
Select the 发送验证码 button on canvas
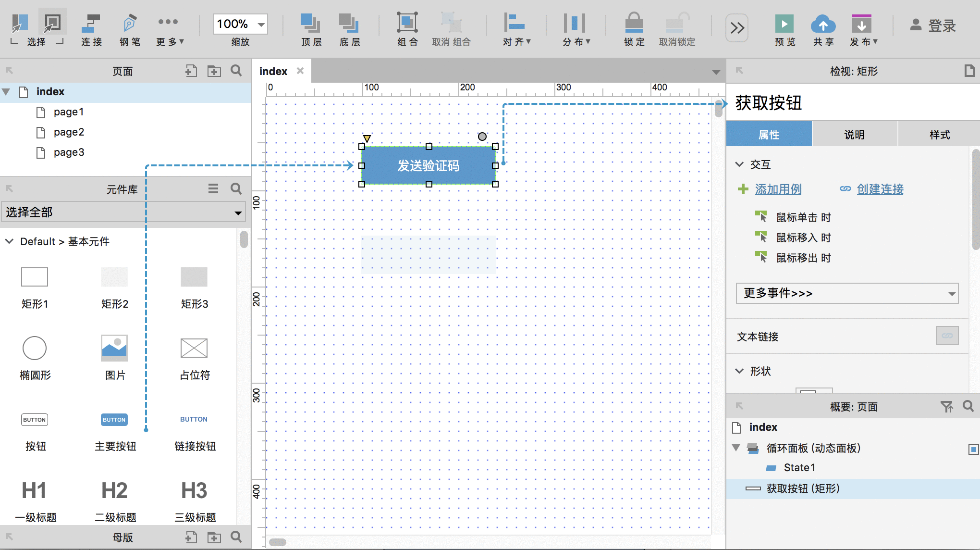pos(429,165)
